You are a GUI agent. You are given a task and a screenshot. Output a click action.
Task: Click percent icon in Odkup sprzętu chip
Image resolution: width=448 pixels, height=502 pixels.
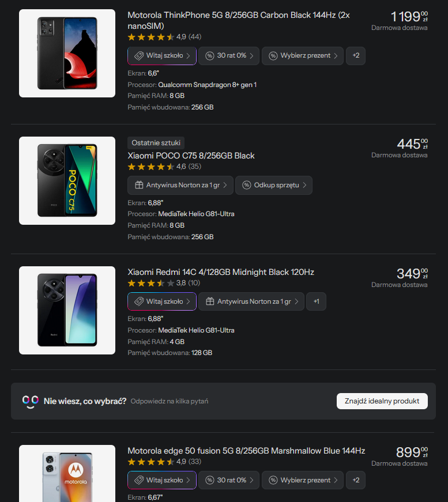pos(247,185)
